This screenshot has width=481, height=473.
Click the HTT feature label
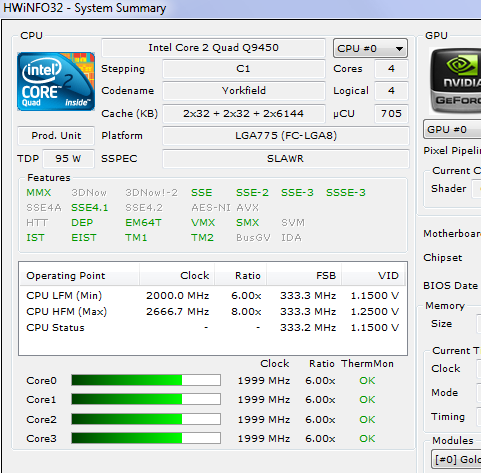[x=37, y=223]
